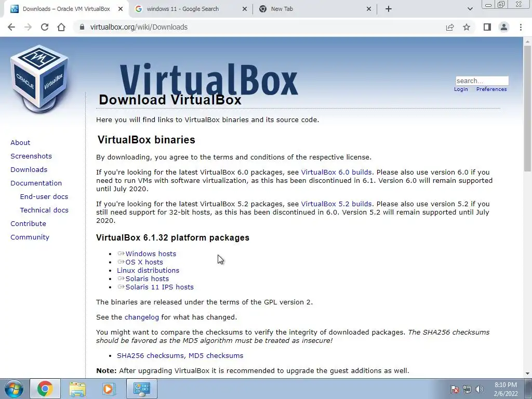Image resolution: width=532 pixels, height=399 pixels.
Task: Click the VirtualBox cube logo
Action: (x=39, y=78)
